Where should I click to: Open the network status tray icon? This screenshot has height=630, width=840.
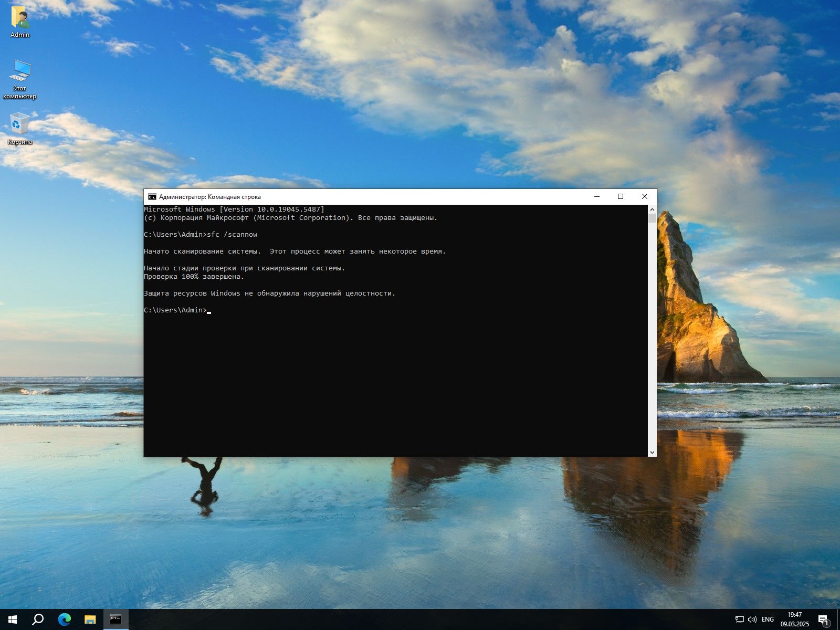[739, 619]
